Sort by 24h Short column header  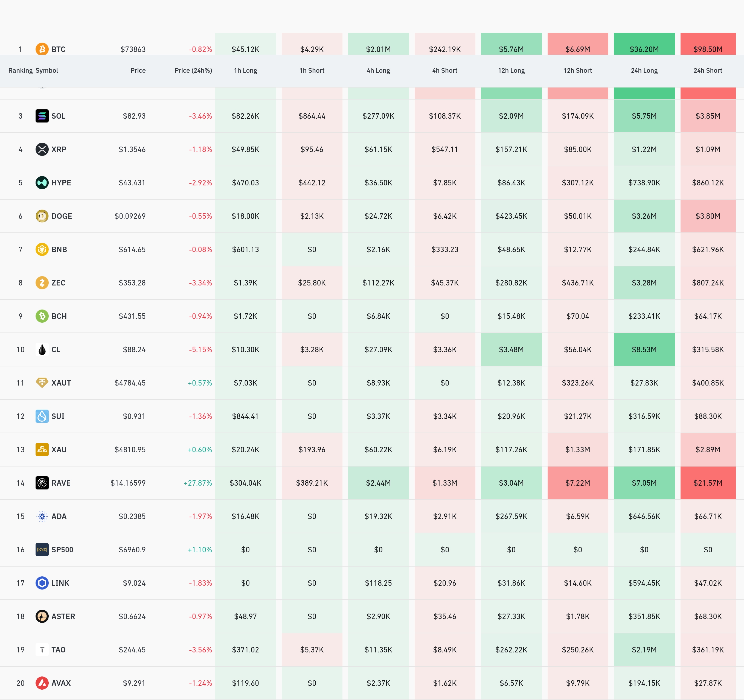pos(707,70)
